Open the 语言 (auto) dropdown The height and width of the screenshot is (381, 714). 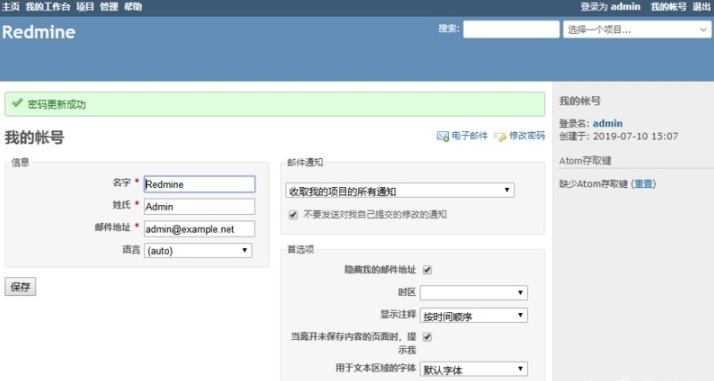[198, 250]
